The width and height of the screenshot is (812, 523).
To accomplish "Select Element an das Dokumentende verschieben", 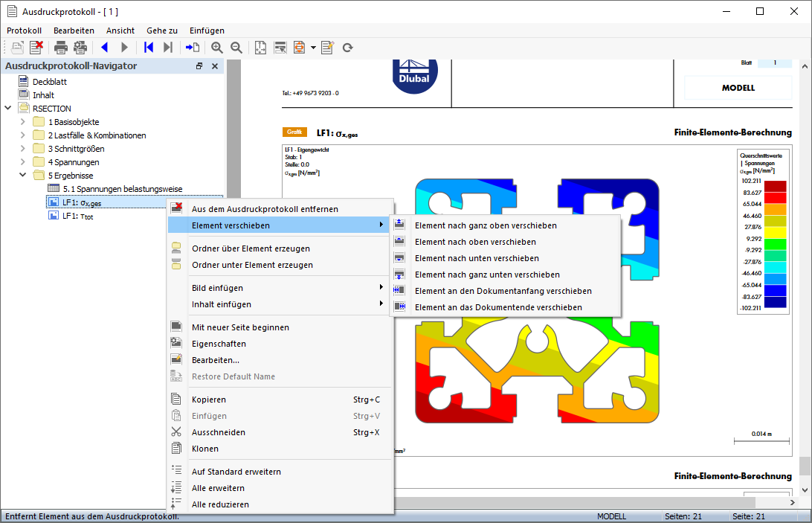I will pos(506,307).
